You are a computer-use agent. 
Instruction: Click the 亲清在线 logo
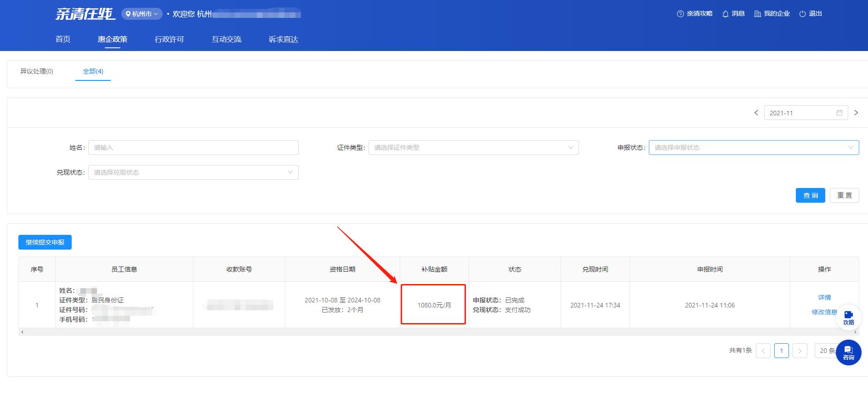pos(85,14)
